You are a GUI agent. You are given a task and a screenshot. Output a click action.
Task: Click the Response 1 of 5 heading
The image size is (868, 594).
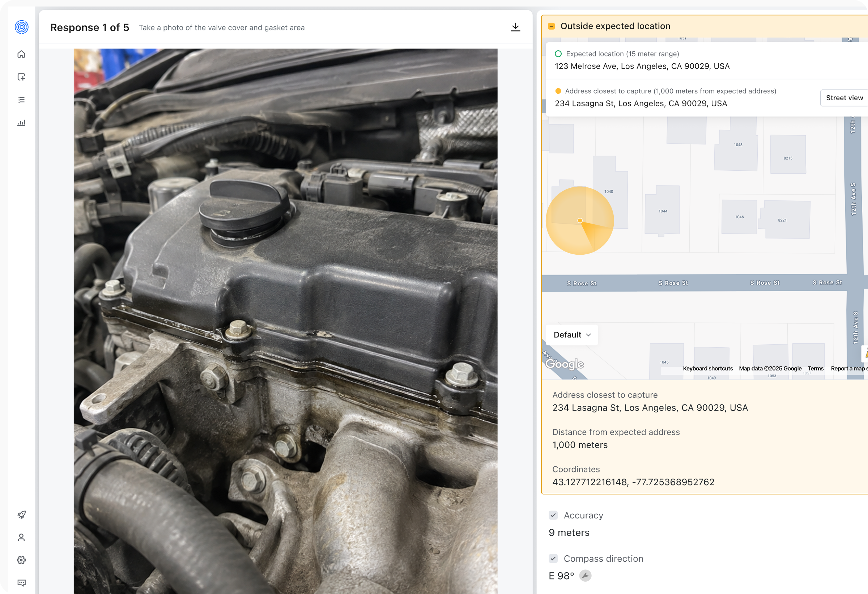90,27
